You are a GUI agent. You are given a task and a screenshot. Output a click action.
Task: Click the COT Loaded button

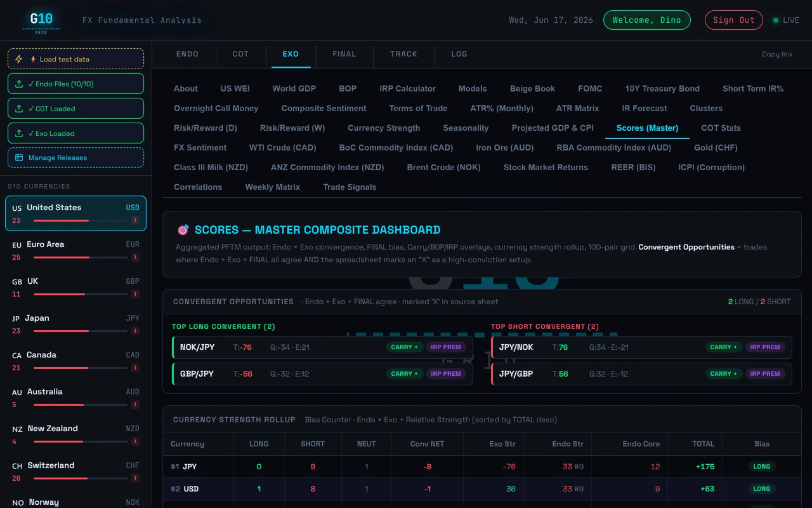(75, 109)
